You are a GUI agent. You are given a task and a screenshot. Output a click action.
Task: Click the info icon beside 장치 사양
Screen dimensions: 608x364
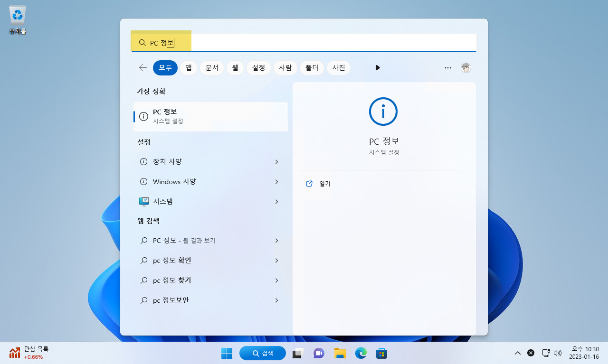click(x=143, y=162)
